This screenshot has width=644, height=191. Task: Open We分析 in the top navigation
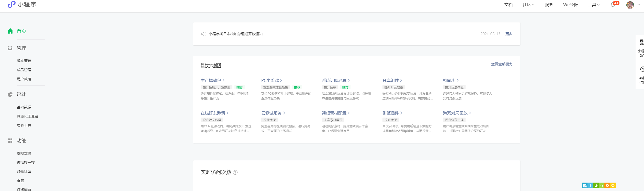pyautogui.click(x=570, y=5)
